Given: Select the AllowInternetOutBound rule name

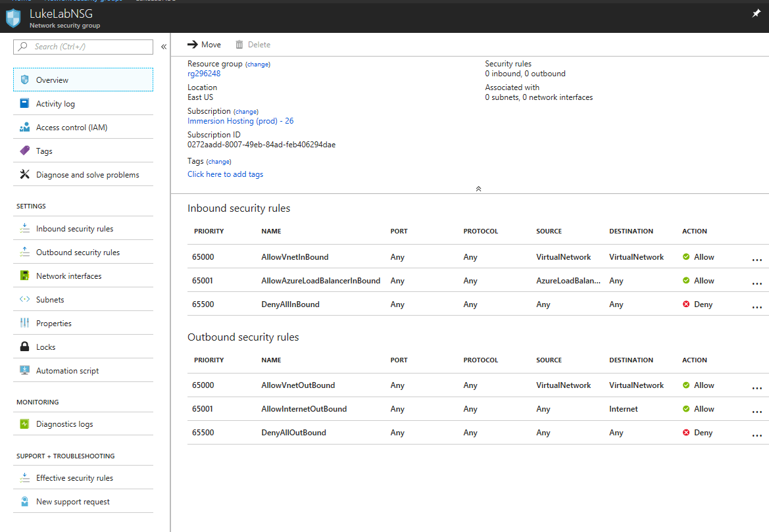Looking at the screenshot, I should point(304,409).
